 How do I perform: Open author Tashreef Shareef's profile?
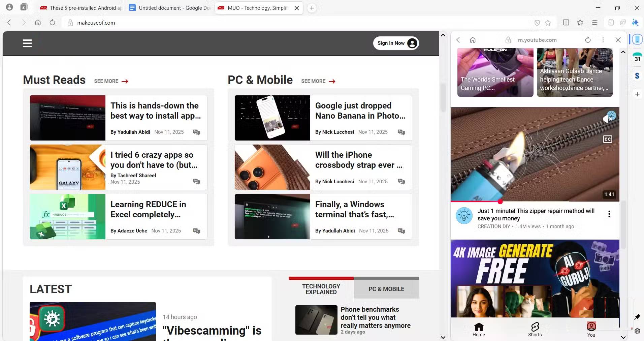(x=133, y=176)
